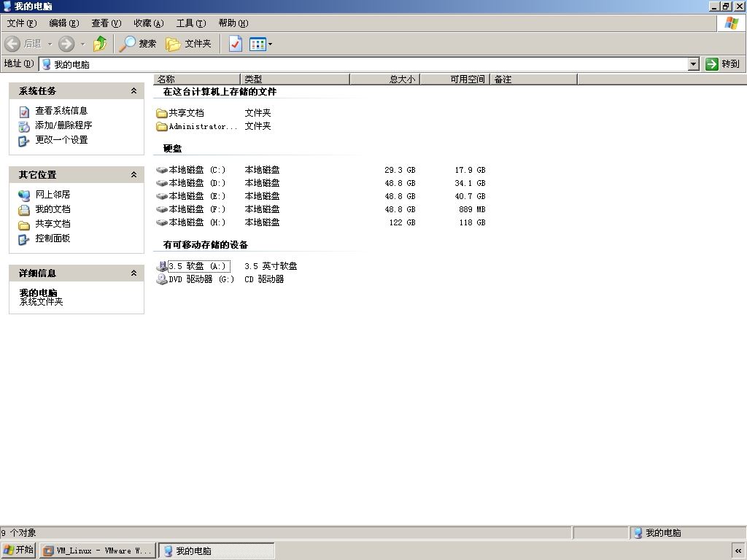Screen dimensions: 747x560
Task: Open the address bar dropdown arrow
Action: (x=694, y=64)
